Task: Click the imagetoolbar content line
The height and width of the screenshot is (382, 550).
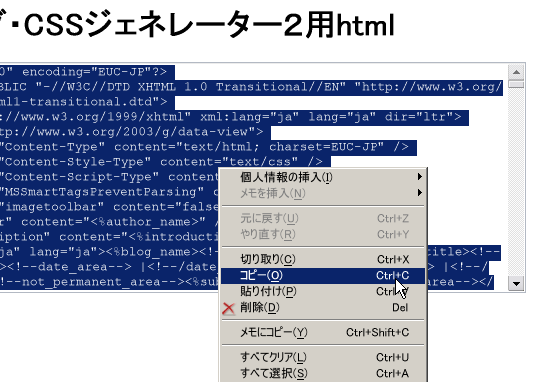Action: point(109,207)
